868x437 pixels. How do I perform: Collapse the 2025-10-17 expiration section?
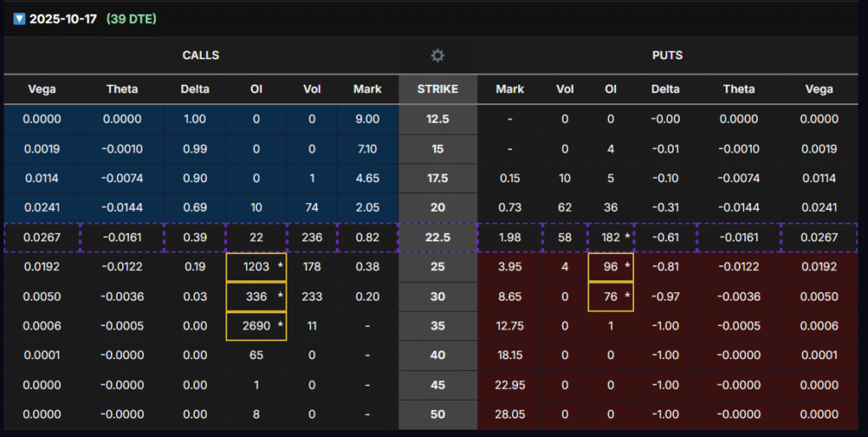(19, 19)
